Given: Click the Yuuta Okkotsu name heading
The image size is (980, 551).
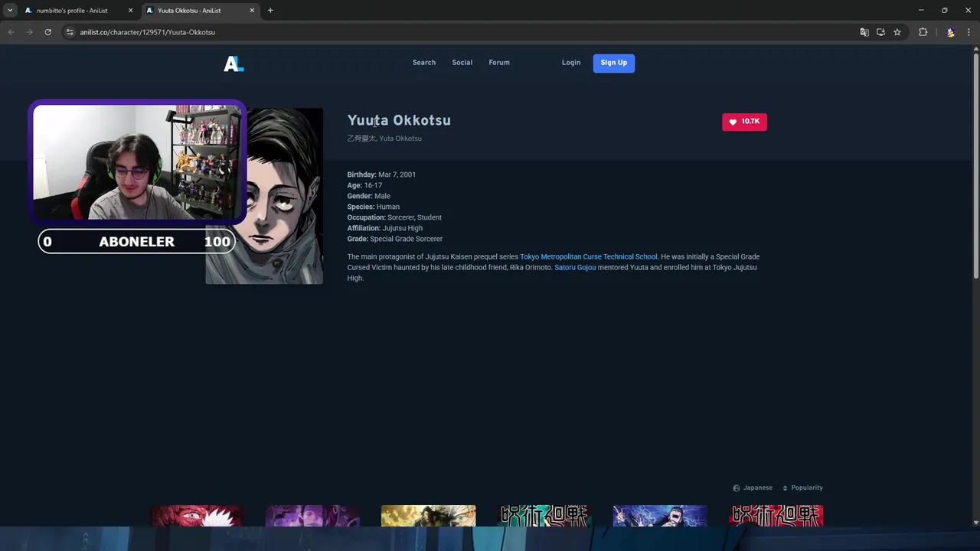Looking at the screenshot, I should pyautogui.click(x=399, y=120).
